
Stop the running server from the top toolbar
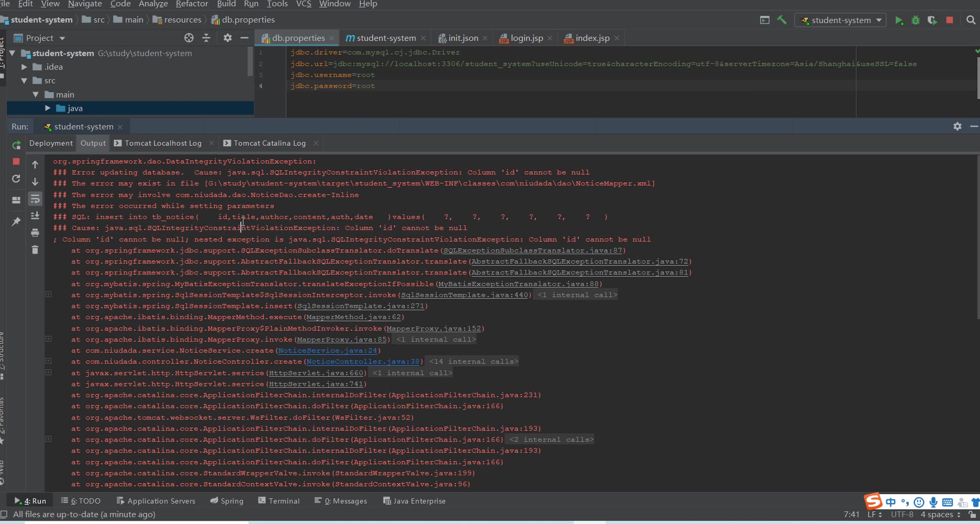click(950, 20)
